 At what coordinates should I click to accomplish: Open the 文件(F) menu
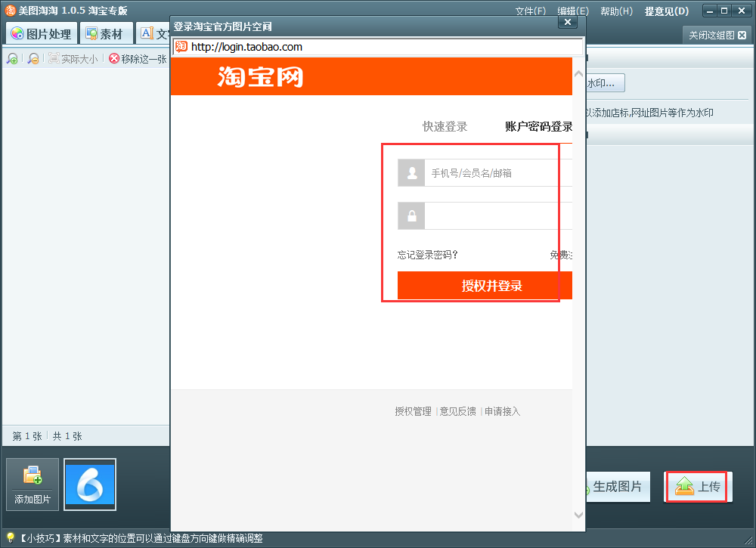531,11
